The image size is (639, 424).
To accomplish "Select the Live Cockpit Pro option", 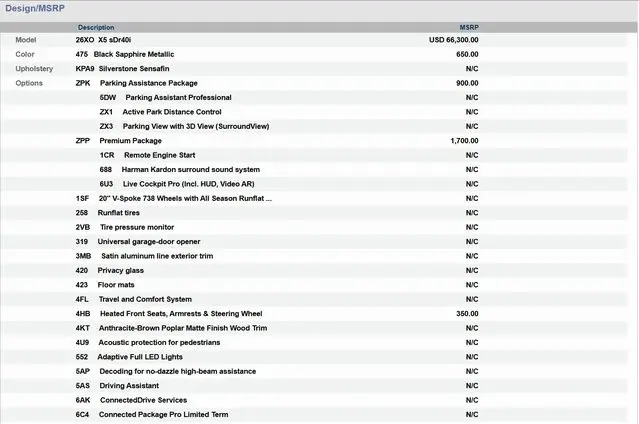I will (188, 185).
